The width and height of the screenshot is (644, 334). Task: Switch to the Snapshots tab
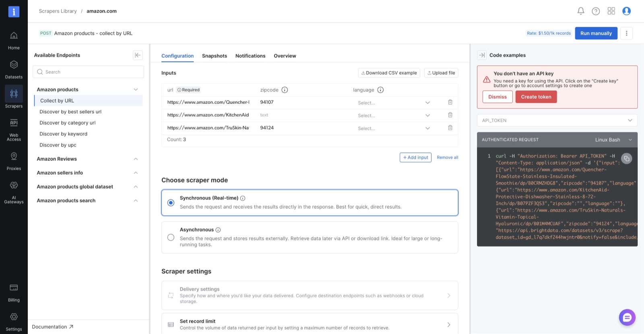(x=215, y=56)
